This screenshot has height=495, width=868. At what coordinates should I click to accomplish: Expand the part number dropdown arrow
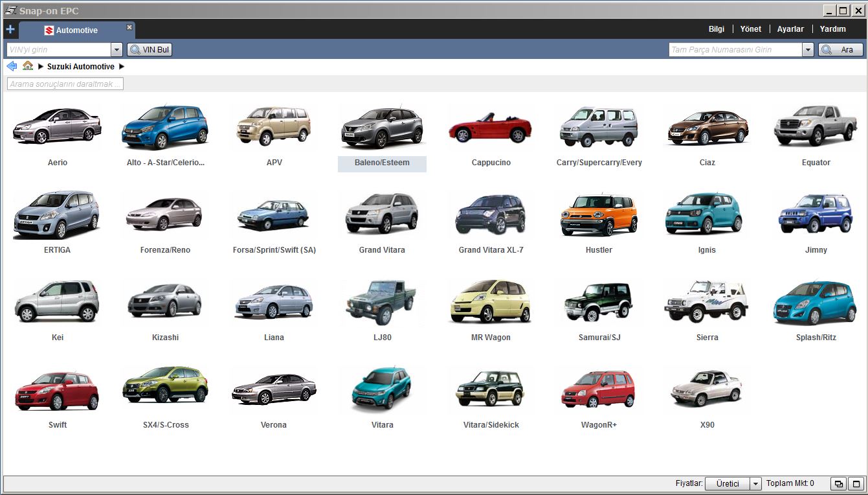click(808, 50)
